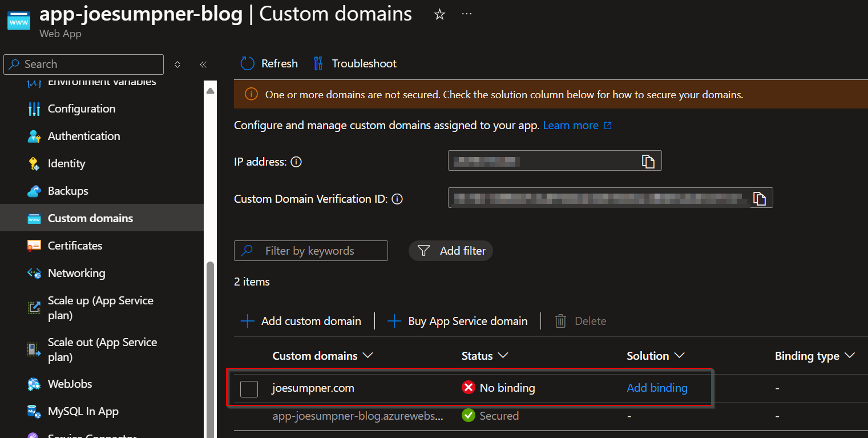Click the joesumpner.com domain name cell
The width and height of the screenshot is (868, 438).
tap(313, 388)
